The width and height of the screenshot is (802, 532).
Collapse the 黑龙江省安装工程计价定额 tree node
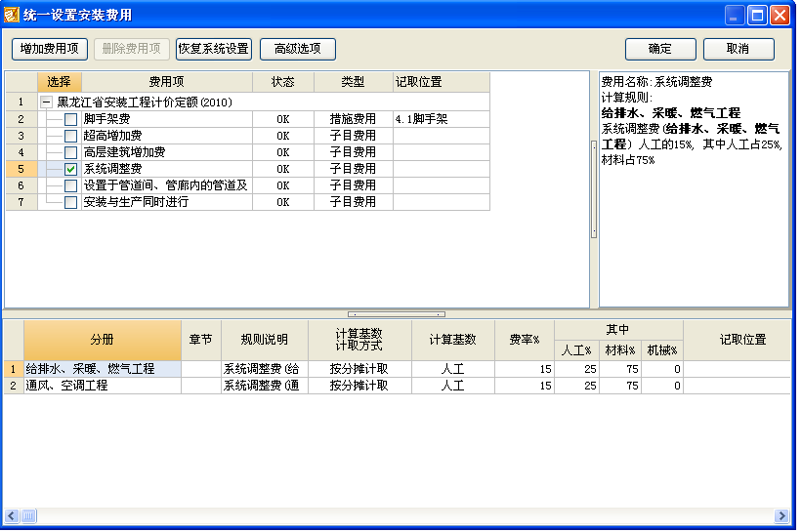[46, 102]
